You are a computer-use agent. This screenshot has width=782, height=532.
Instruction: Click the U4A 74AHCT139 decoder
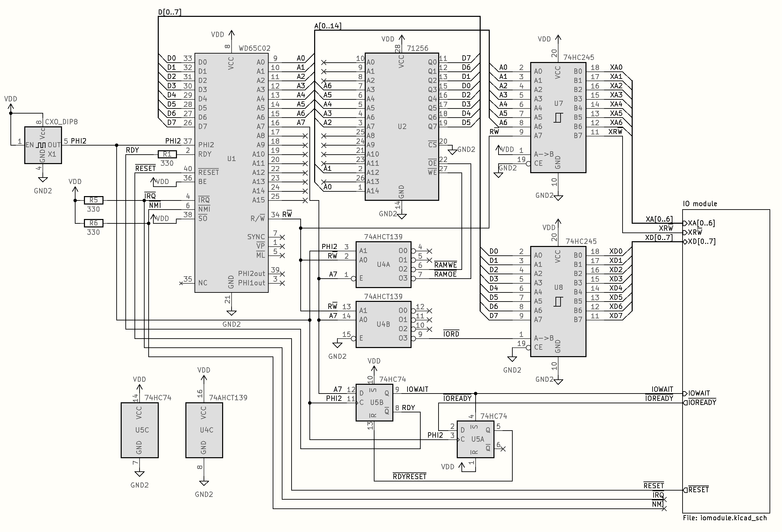383,264
